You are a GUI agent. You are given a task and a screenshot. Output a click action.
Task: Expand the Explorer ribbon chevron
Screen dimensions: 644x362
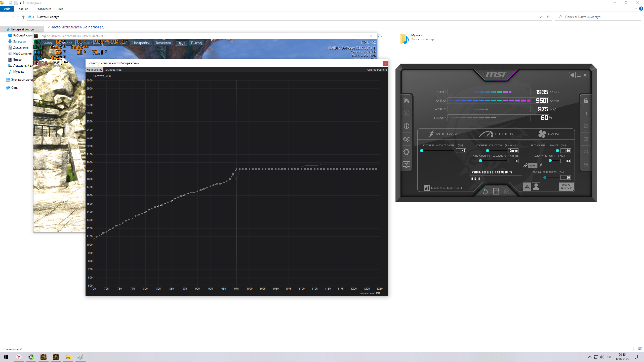coord(636,9)
